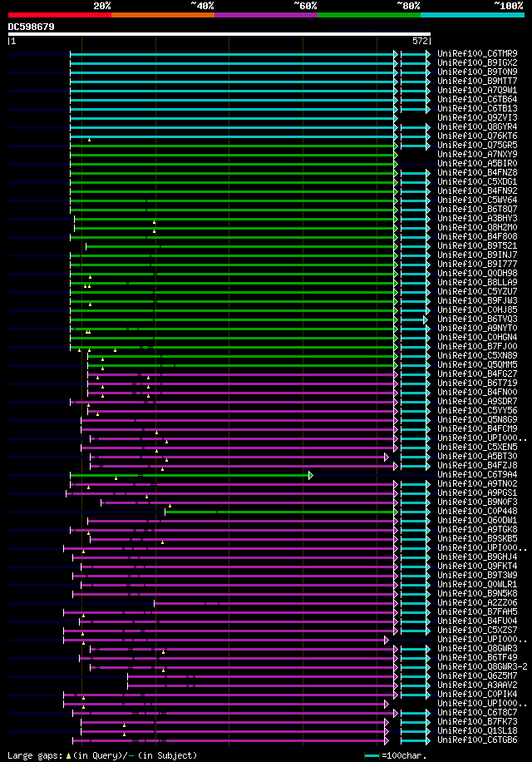
Task: Click the UniRef100_Q9ZVI3 label
Action: pyautogui.click(x=477, y=117)
